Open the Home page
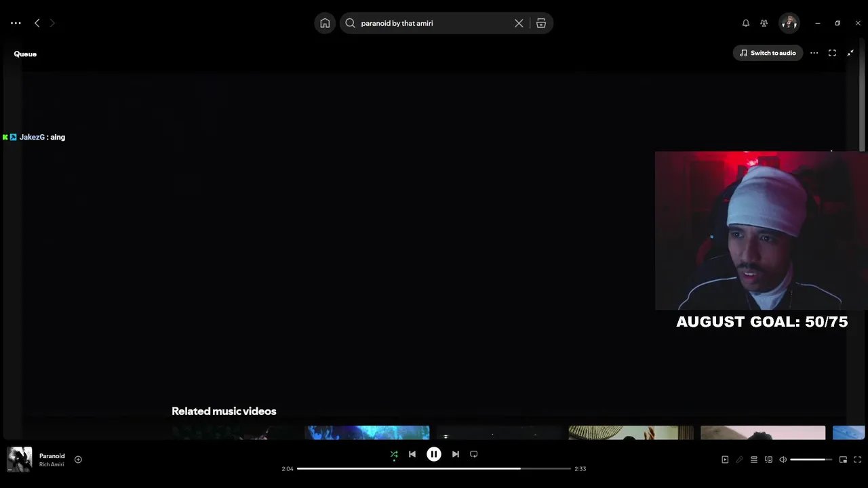The image size is (868, 488). tap(325, 23)
